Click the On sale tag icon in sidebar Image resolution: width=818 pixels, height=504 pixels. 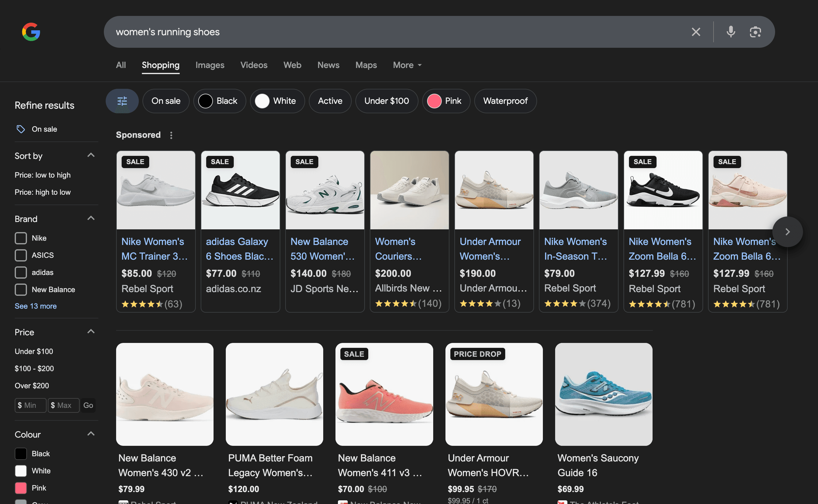point(21,129)
